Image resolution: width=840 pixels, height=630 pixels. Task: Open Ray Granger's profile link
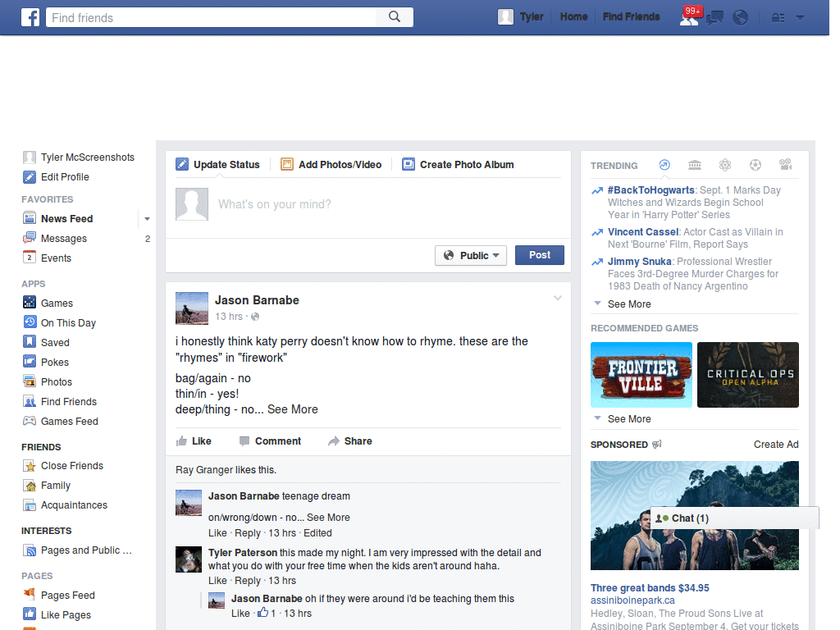204,470
